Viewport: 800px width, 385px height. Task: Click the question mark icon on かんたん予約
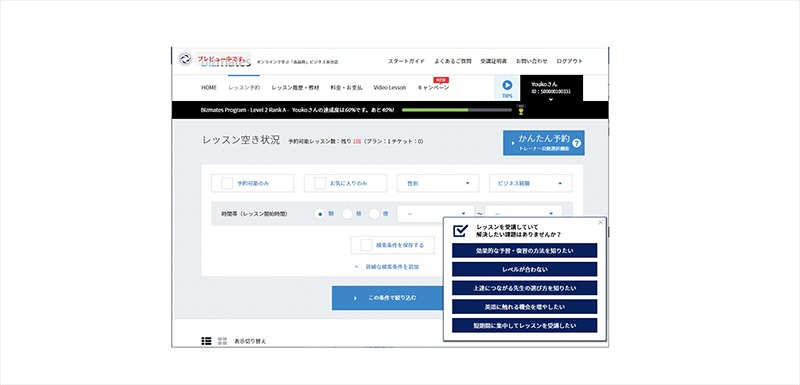point(577,143)
